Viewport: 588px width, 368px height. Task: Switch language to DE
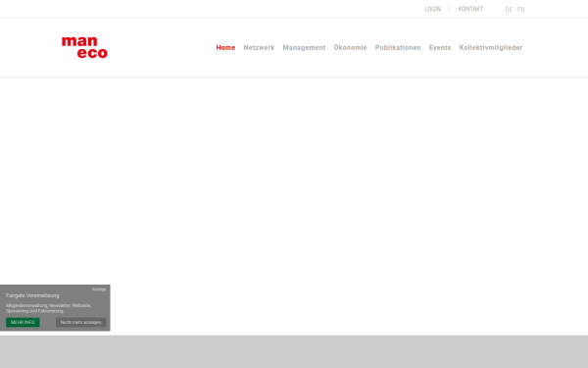pos(509,10)
